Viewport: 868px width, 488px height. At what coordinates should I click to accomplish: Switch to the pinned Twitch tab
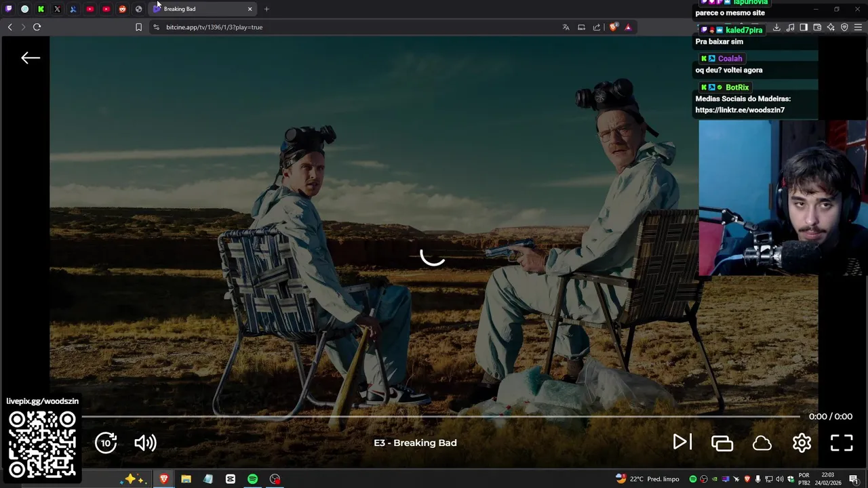coord(9,9)
